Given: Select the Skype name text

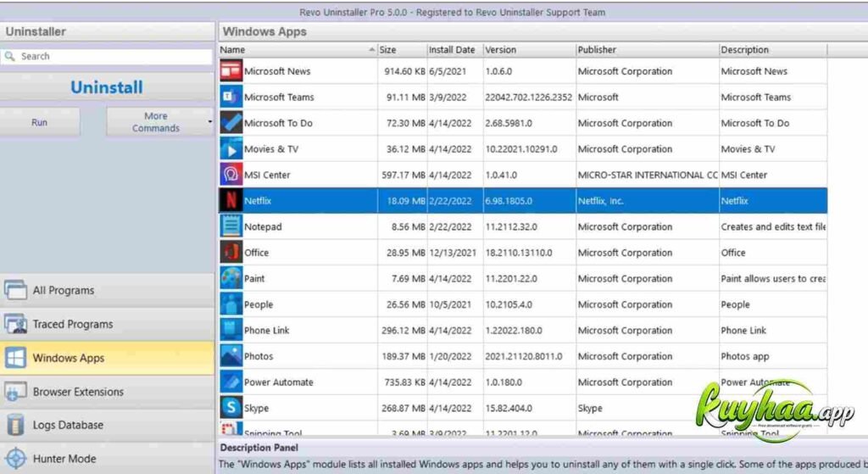Looking at the screenshot, I should point(256,408).
